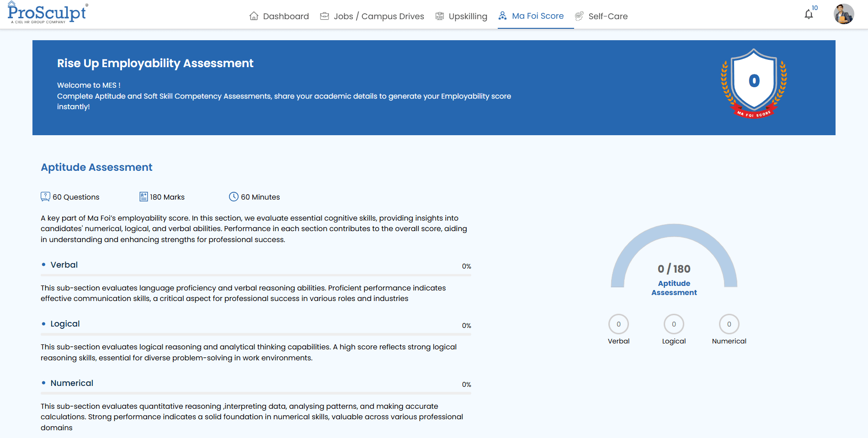Click the 60 Minutes clock icon

coord(234,197)
